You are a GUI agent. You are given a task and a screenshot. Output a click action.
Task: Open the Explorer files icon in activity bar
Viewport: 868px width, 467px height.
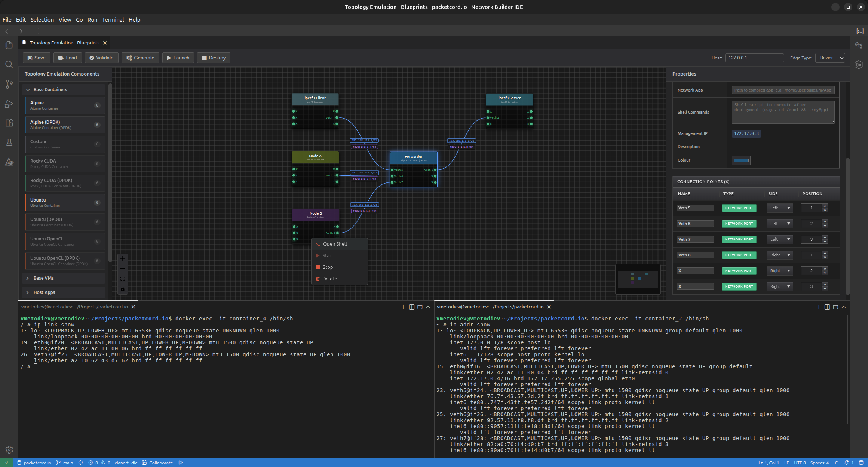pyautogui.click(x=9, y=45)
